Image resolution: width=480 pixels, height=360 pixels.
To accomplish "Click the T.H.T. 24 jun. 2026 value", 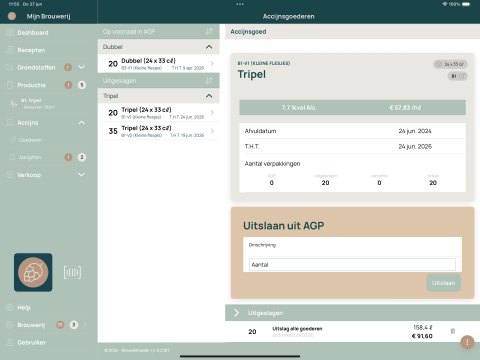I will 415,146.
